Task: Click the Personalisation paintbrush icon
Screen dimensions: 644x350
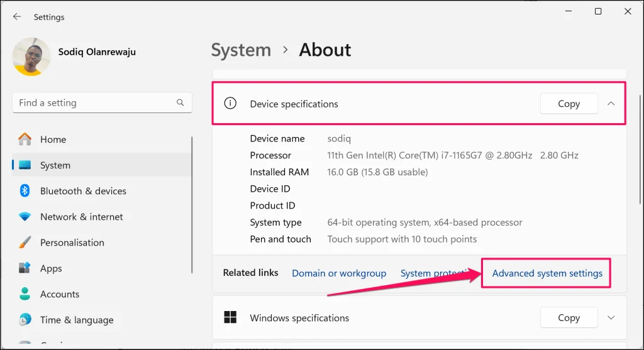Action: pyautogui.click(x=25, y=243)
